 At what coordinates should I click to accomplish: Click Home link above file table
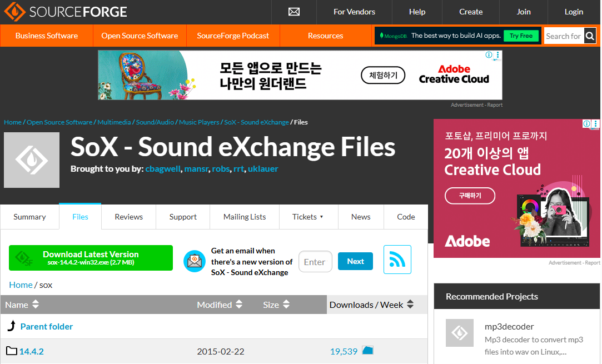click(21, 285)
